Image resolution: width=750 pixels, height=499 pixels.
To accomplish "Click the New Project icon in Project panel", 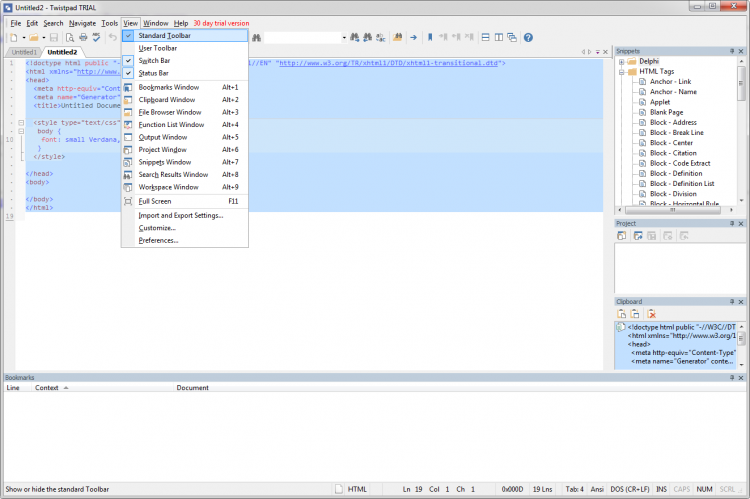I will pos(621,235).
